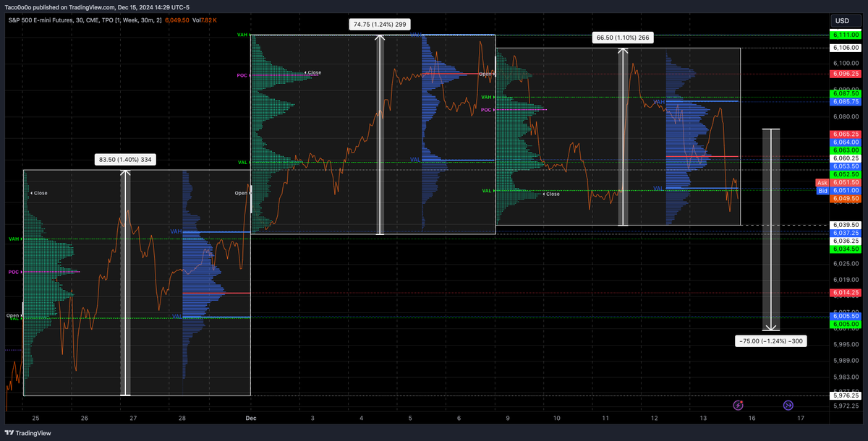Select the 6,106.00 white price label
Screen dimensions: 868x441
coord(846,48)
